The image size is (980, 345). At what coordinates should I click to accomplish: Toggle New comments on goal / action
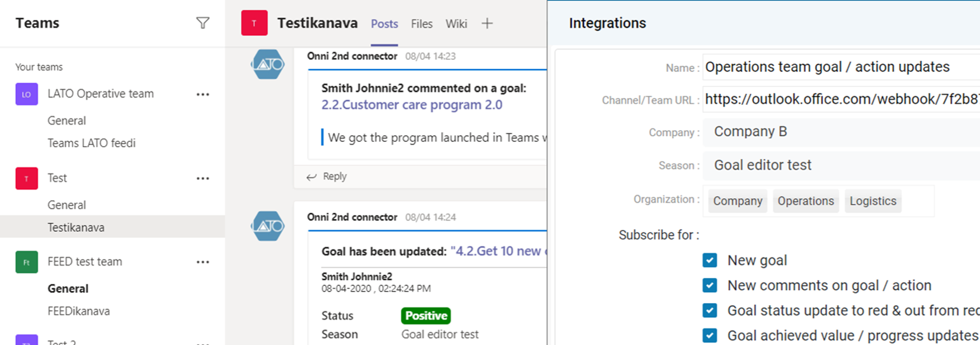point(710,285)
